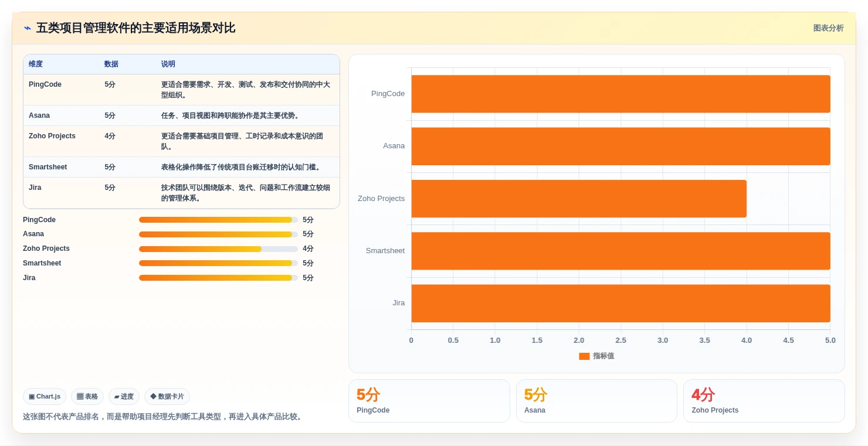
Task: Select the Jira table row name
Action: pyautogui.click(x=35, y=188)
